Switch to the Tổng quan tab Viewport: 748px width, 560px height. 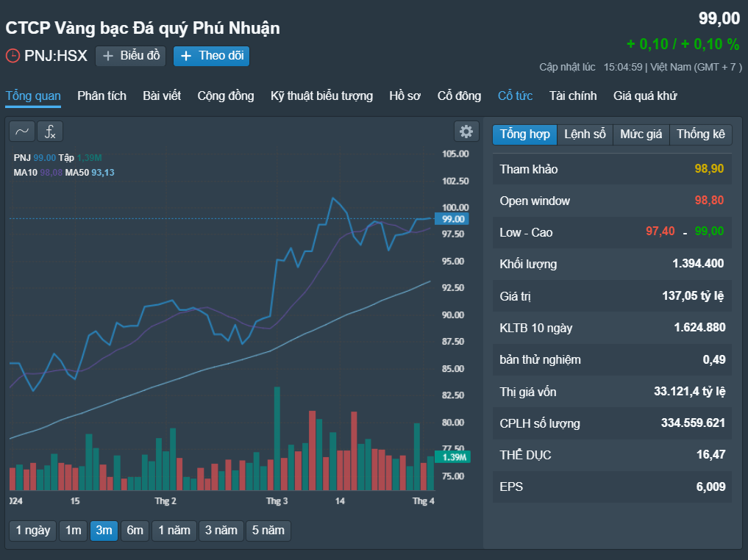(33, 96)
